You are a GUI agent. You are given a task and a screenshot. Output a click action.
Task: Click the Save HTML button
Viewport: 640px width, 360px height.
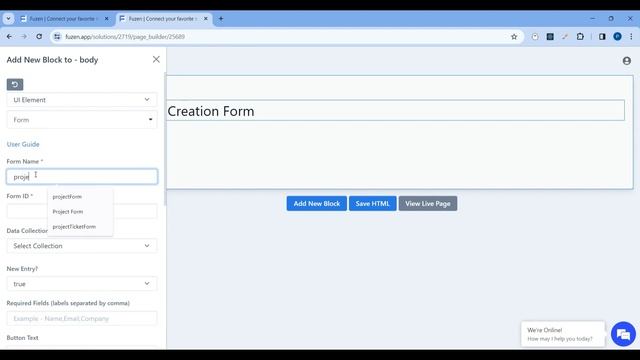[372, 203]
